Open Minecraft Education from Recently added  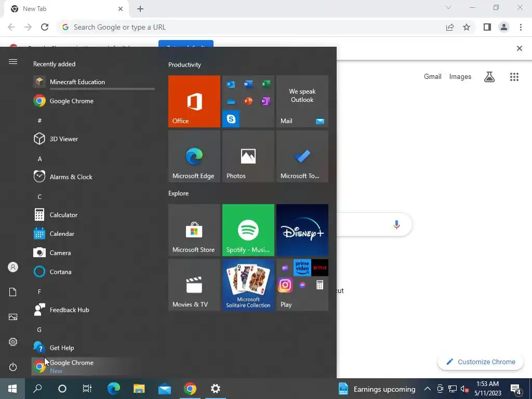point(94,82)
